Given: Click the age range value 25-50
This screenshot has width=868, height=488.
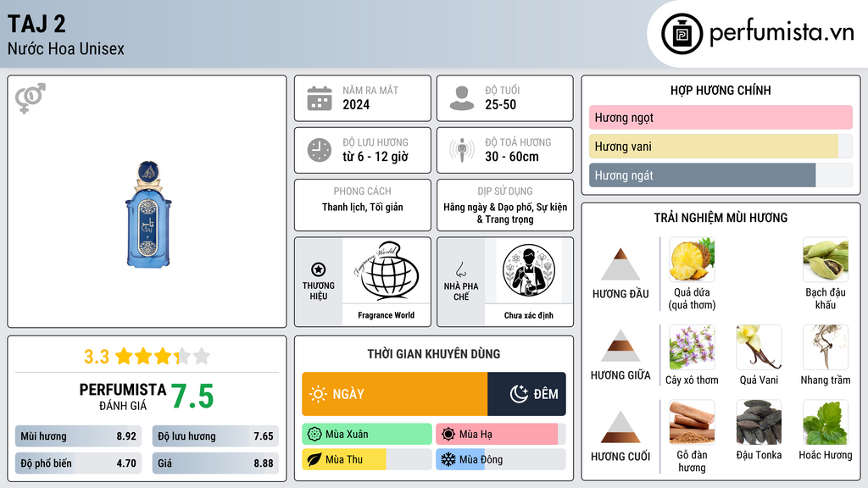Looking at the screenshot, I should (500, 104).
